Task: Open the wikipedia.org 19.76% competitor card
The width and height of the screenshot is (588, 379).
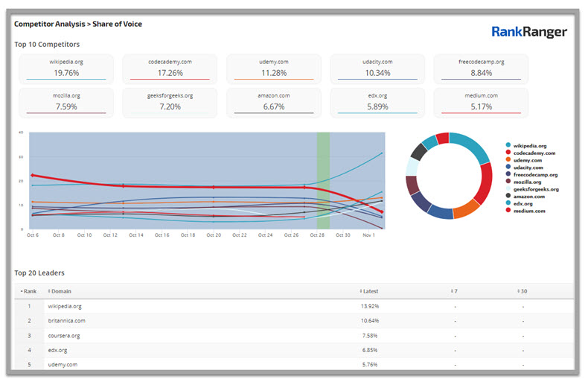Action: 66,69
